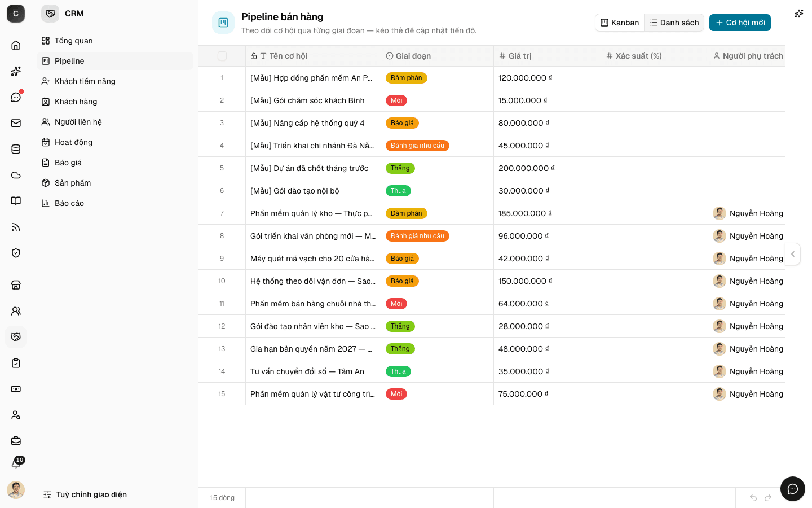This screenshot has width=812, height=508.
Task: Open user avatar at bottom of rail
Action: pyautogui.click(x=16, y=490)
